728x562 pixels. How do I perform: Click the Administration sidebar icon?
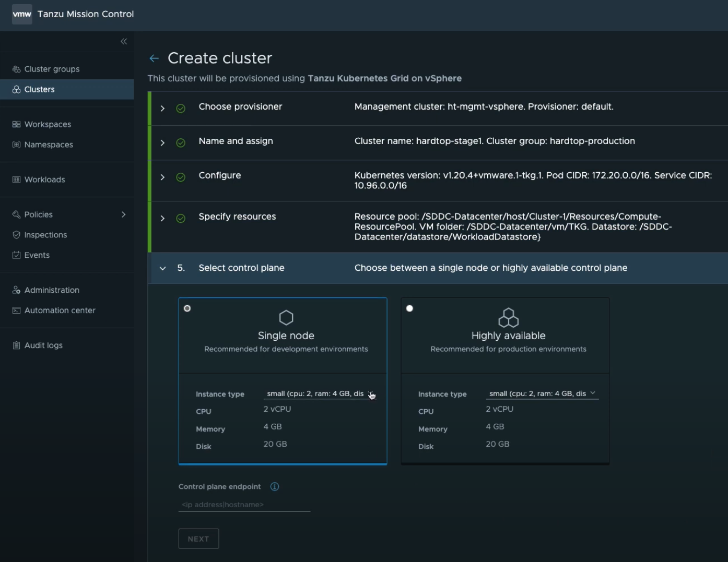click(16, 290)
